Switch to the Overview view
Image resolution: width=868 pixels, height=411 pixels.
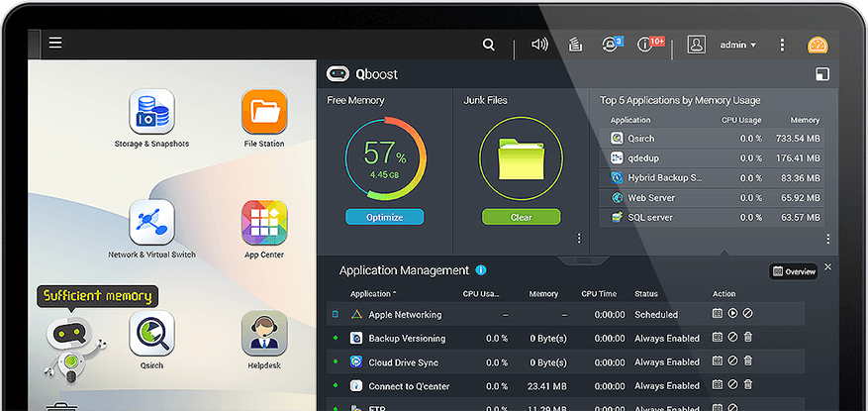(794, 270)
